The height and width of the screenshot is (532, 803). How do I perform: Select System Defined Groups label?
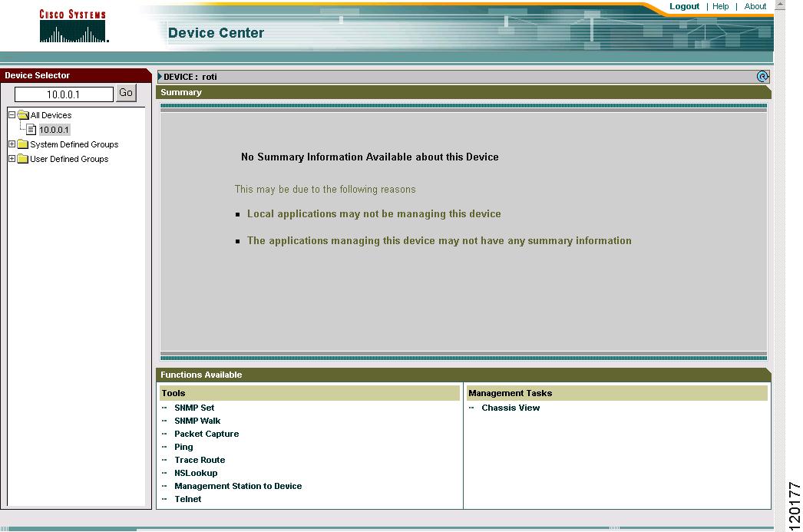[x=74, y=144]
